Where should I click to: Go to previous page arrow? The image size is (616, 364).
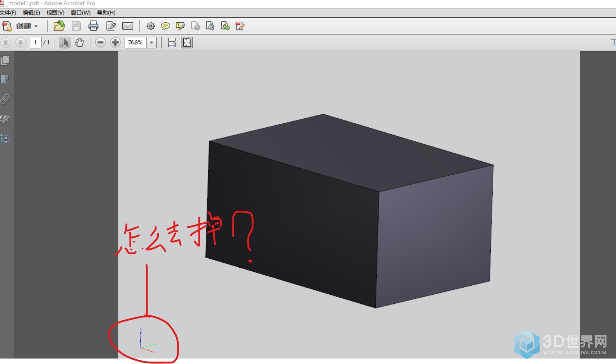pyautogui.click(x=6, y=43)
